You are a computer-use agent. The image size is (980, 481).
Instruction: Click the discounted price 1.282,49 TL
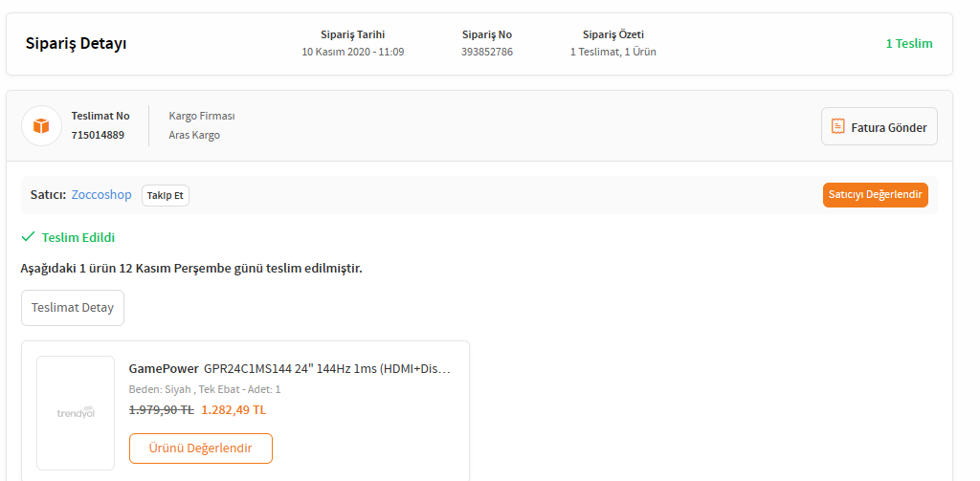(x=234, y=410)
